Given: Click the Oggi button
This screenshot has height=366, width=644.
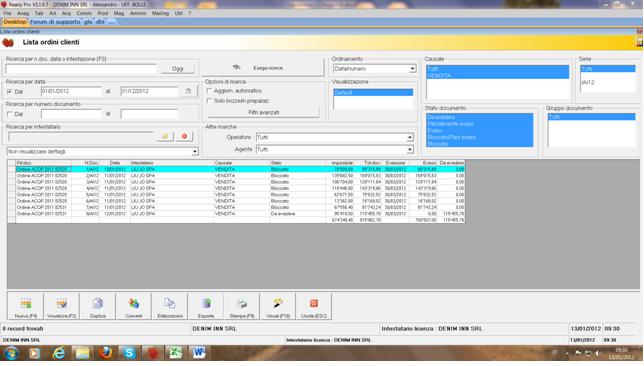Looking at the screenshot, I should coord(177,69).
